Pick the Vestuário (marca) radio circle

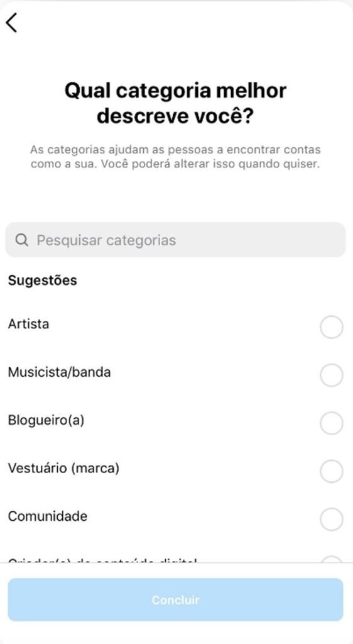click(331, 471)
